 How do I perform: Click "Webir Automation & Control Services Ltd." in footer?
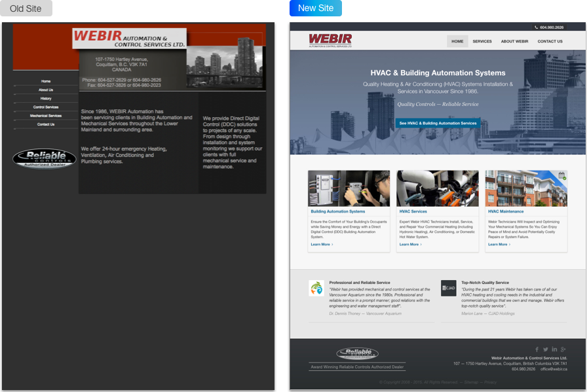[x=529, y=359]
